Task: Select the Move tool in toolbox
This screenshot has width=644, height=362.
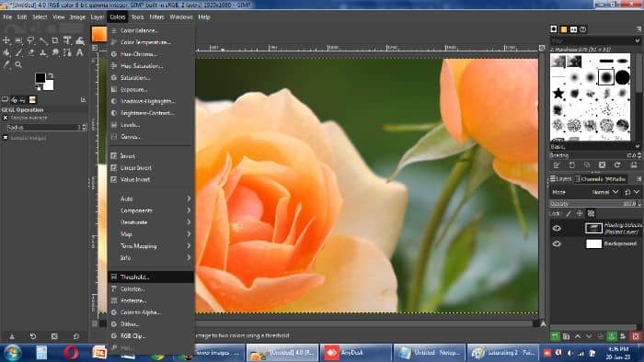Action: [x=6, y=40]
